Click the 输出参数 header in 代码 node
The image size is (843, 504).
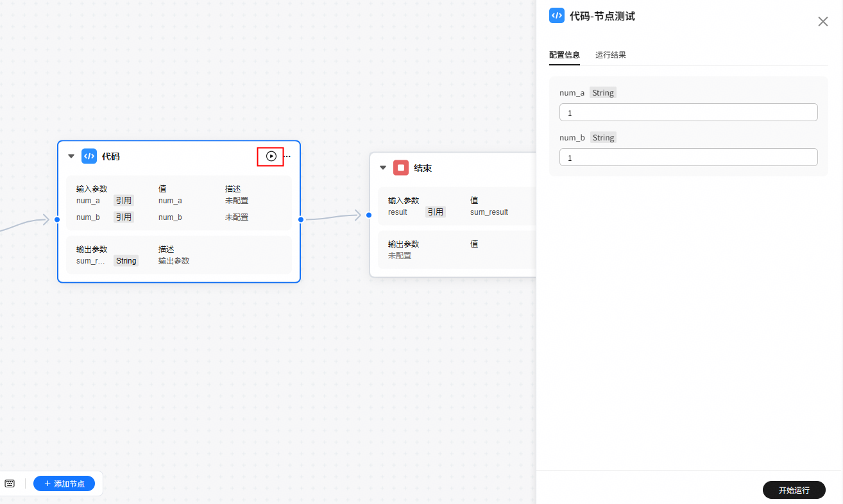(92, 249)
